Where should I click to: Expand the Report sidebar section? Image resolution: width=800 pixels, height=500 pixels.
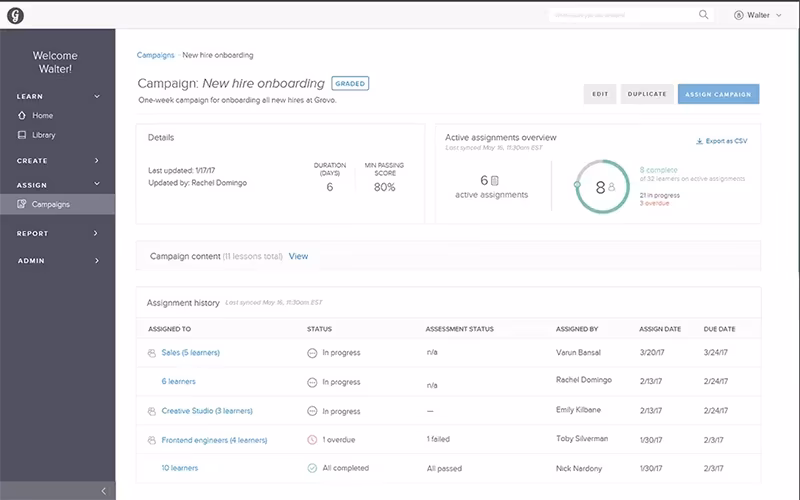click(97, 234)
